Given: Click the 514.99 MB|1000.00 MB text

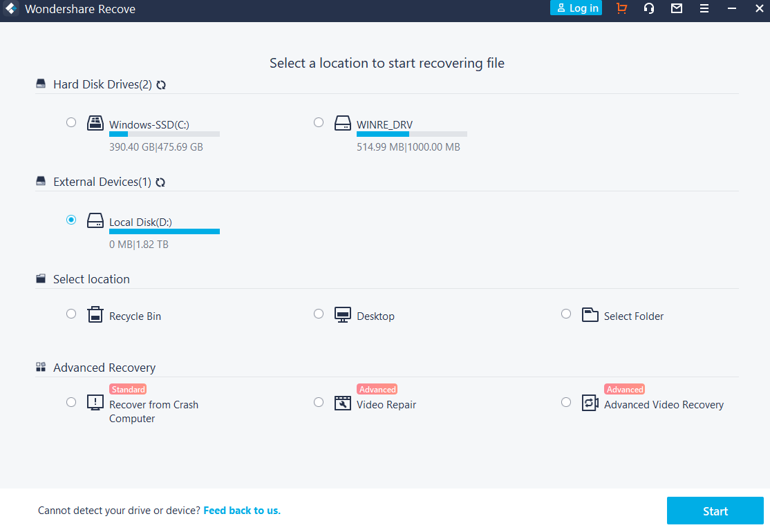Looking at the screenshot, I should point(408,146).
